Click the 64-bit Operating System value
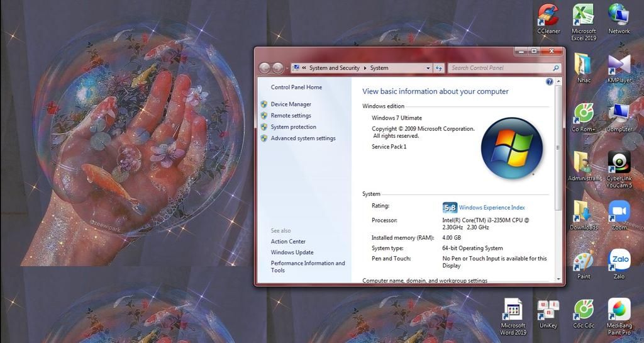The image size is (644, 343). (472, 248)
